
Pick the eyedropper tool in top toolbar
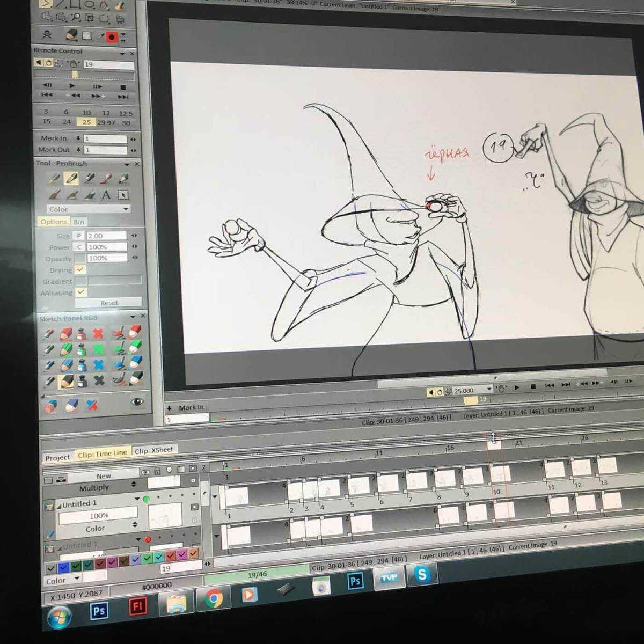100,36
